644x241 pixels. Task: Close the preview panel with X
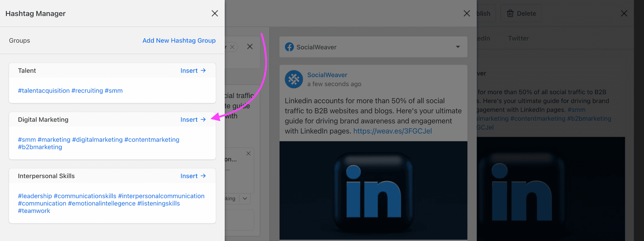click(x=467, y=13)
